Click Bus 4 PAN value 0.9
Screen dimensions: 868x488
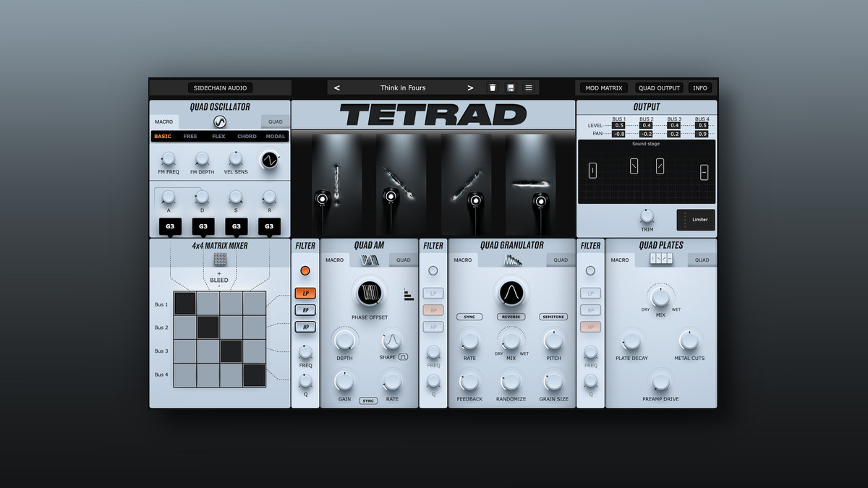point(702,134)
